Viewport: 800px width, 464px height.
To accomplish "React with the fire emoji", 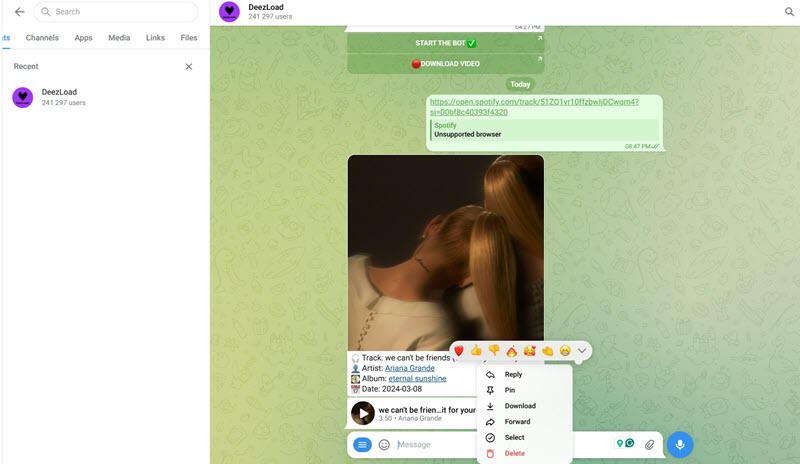I will tap(512, 351).
